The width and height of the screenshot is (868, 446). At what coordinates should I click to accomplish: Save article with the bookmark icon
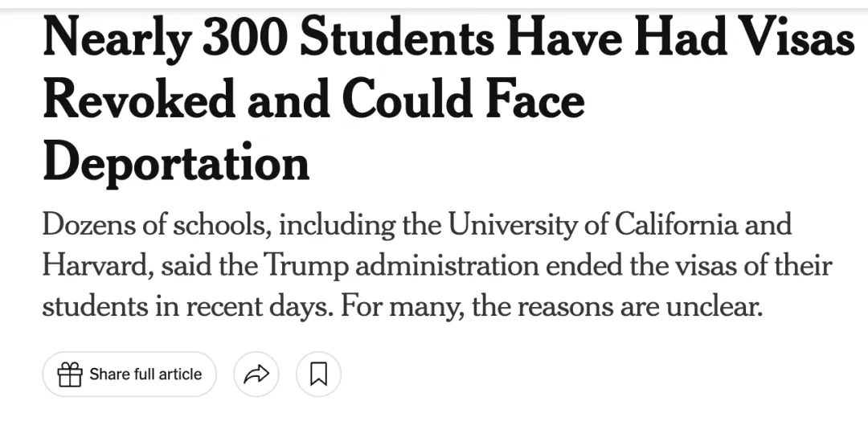pyautogui.click(x=318, y=374)
